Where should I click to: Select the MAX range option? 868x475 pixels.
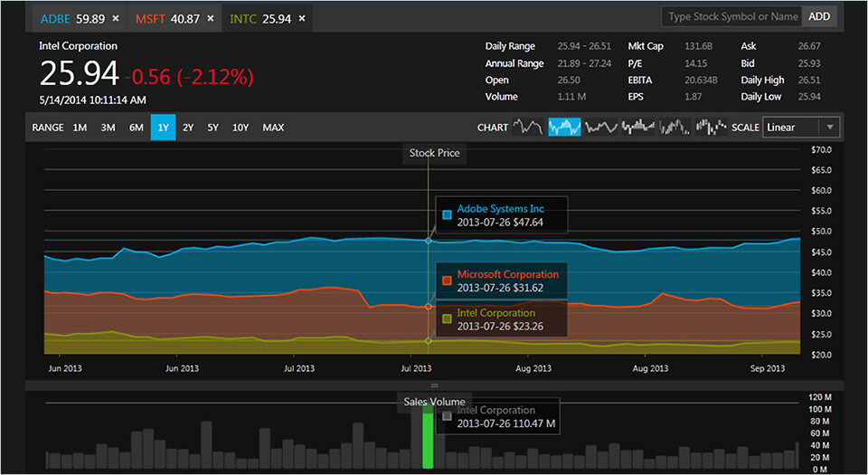tap(273, 128)
